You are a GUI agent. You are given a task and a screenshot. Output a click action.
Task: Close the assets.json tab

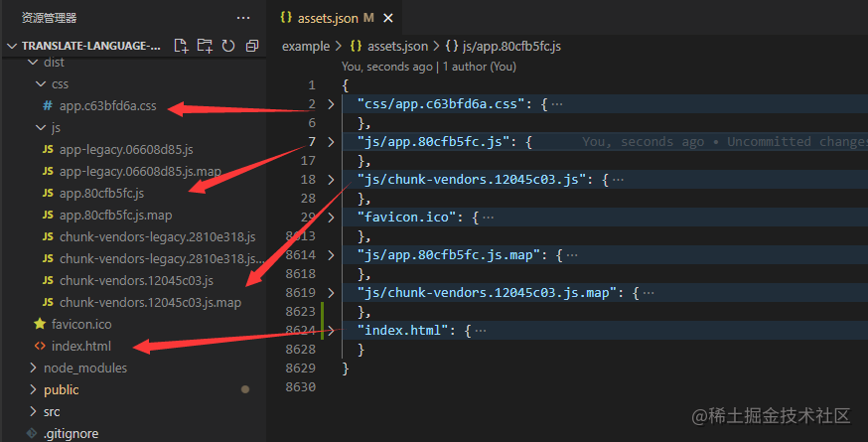point(388,18)
